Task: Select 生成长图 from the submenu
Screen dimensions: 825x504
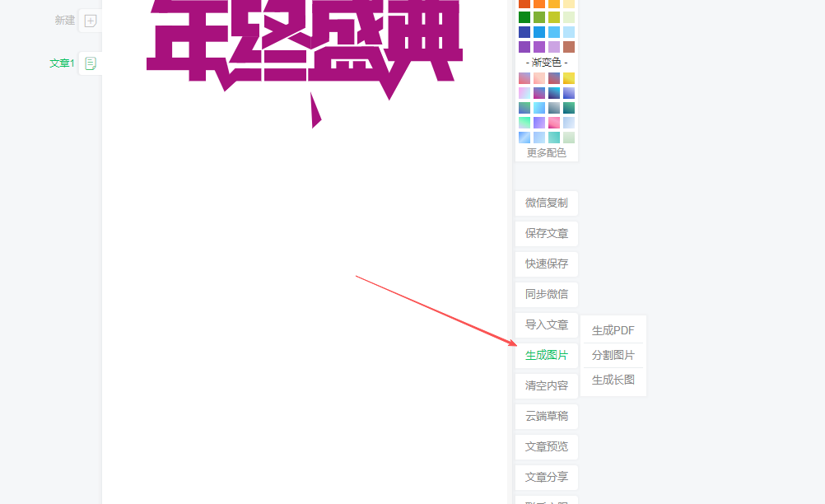Action: point(613,380)
